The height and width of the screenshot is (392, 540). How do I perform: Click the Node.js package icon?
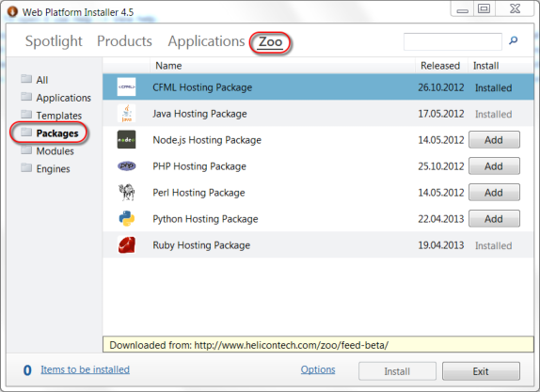point(126,140)
